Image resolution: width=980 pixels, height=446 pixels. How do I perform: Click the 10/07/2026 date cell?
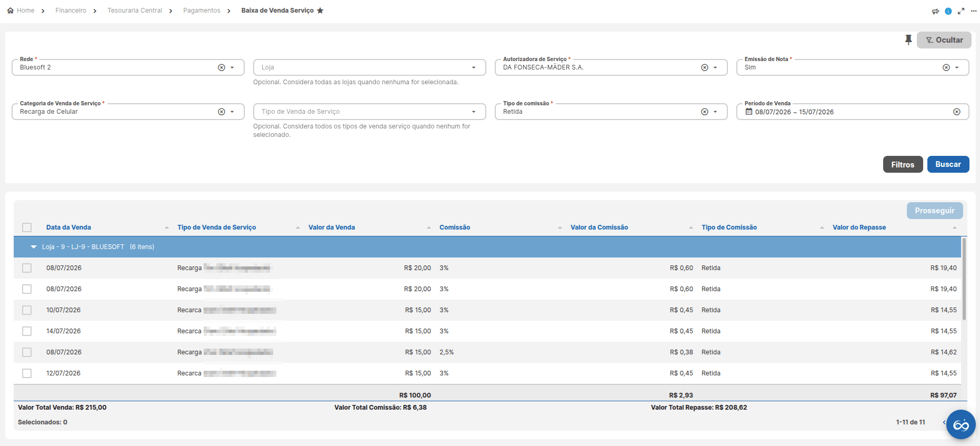64,310
